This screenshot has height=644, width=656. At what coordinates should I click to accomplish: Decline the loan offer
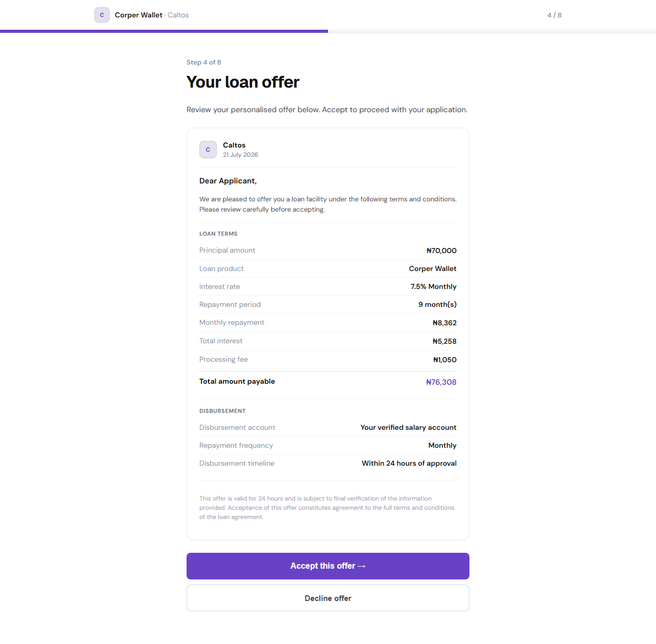(328, 598)
